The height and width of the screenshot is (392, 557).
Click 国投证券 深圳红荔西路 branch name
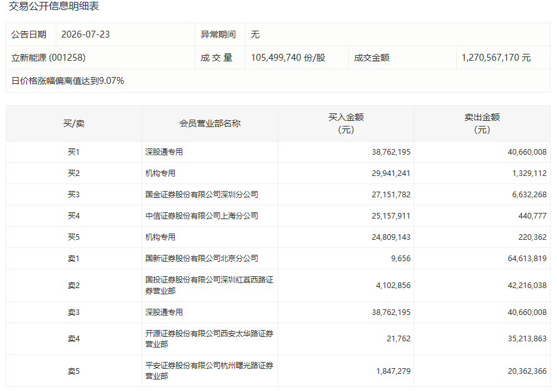coord(209,285)
